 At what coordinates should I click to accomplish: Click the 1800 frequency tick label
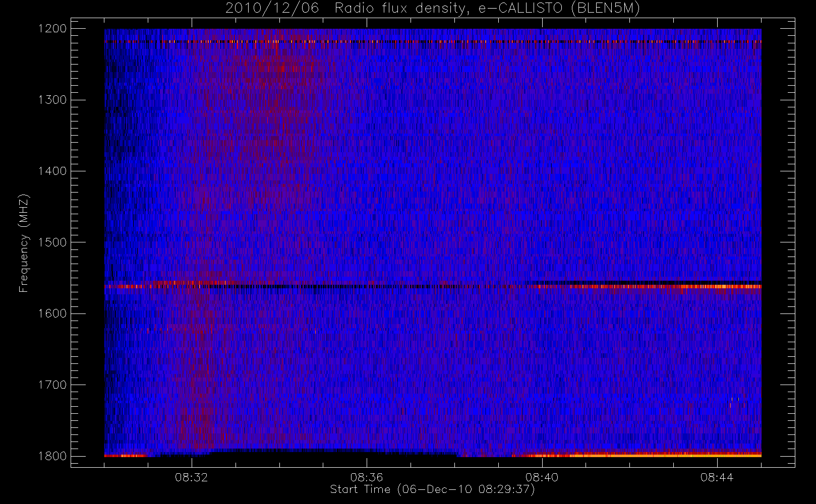(52, 456)
